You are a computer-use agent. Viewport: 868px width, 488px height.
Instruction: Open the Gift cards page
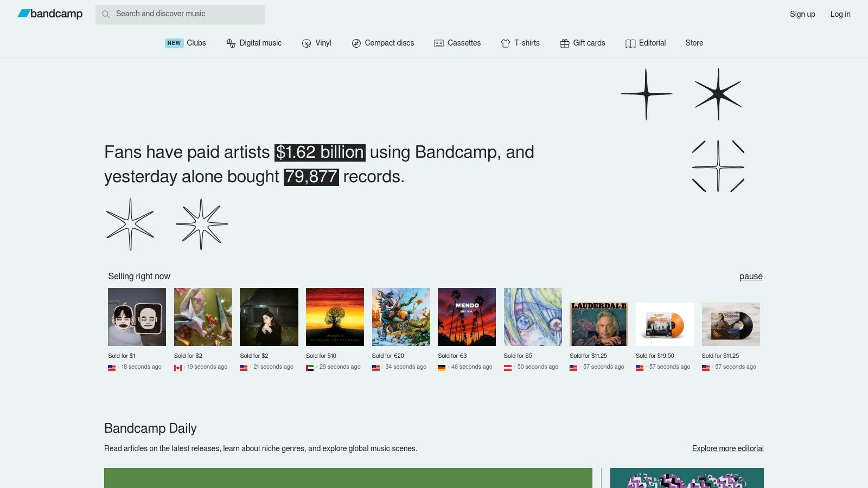point(589,43)
